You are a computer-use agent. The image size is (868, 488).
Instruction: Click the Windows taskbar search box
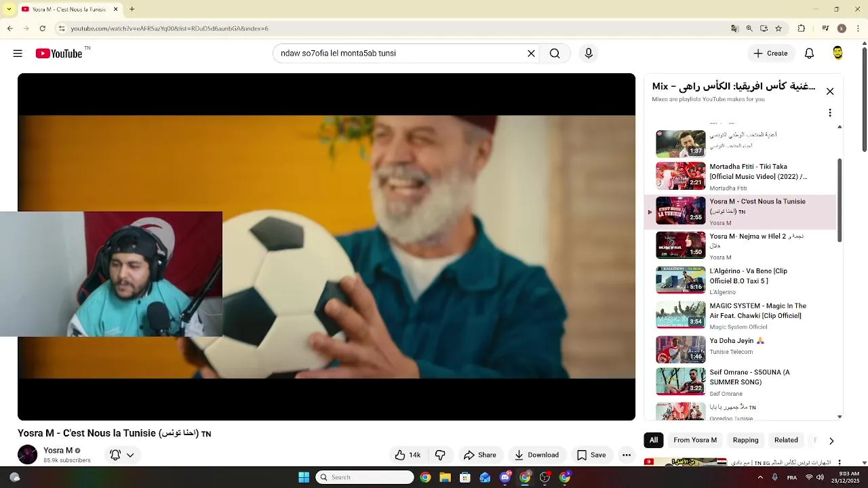point(365,477)
